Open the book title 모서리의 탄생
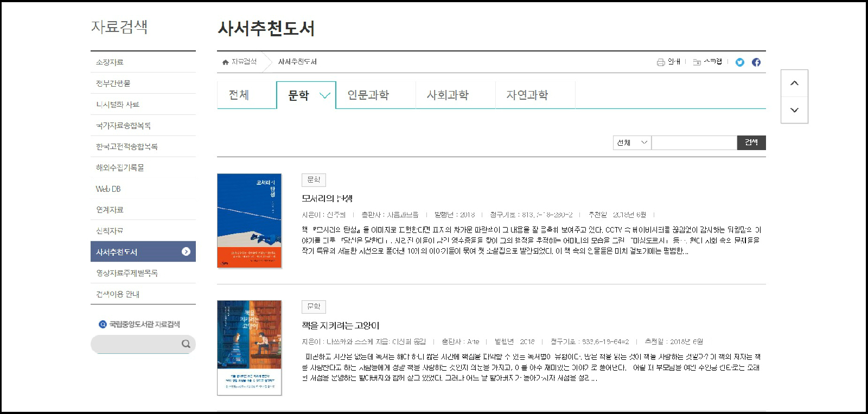 (x=327, y=199)
